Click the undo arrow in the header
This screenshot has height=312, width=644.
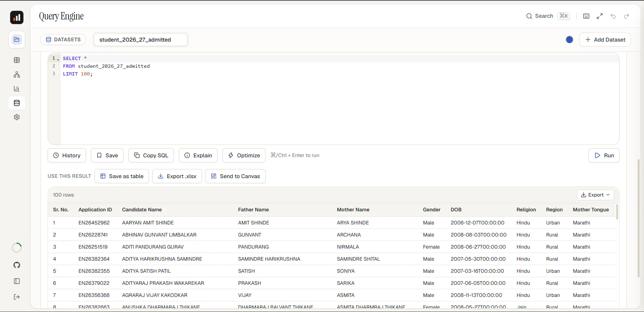(613, 16)
